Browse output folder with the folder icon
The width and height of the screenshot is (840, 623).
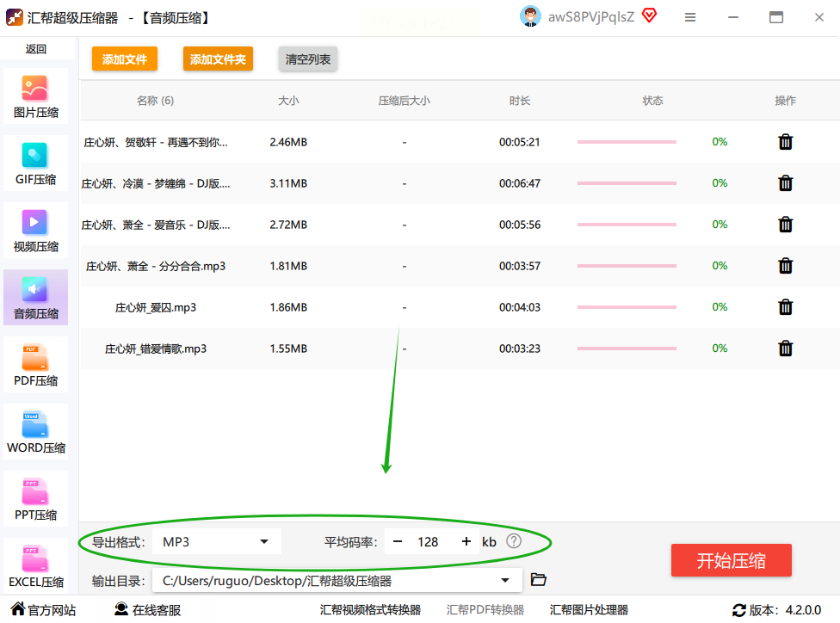click(x=538, y=580)
